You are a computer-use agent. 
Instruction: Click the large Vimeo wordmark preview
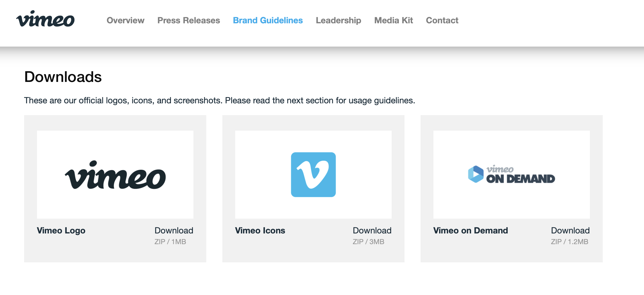(115, 175)
